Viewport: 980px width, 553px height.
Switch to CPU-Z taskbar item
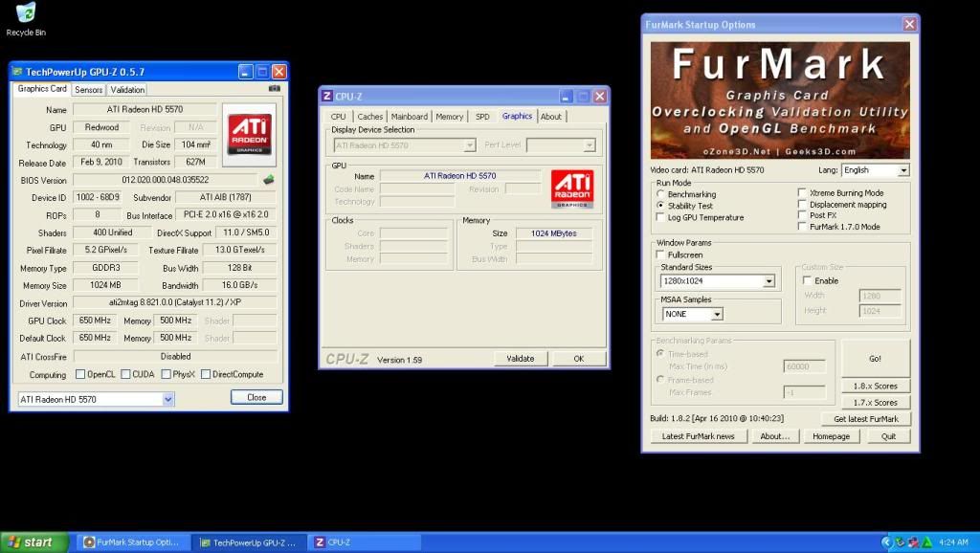click(365, 542)
